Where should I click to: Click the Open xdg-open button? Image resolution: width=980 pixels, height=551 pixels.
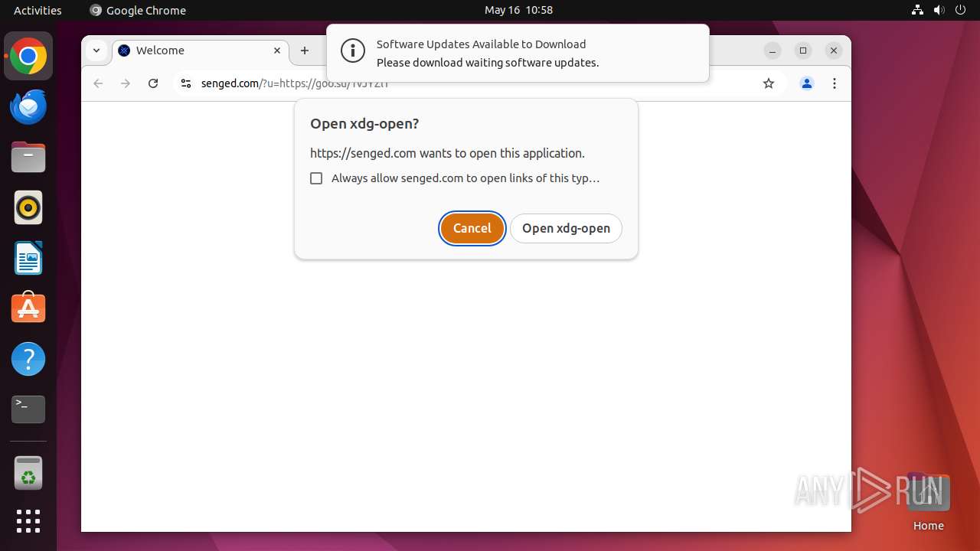click(566, 228)
